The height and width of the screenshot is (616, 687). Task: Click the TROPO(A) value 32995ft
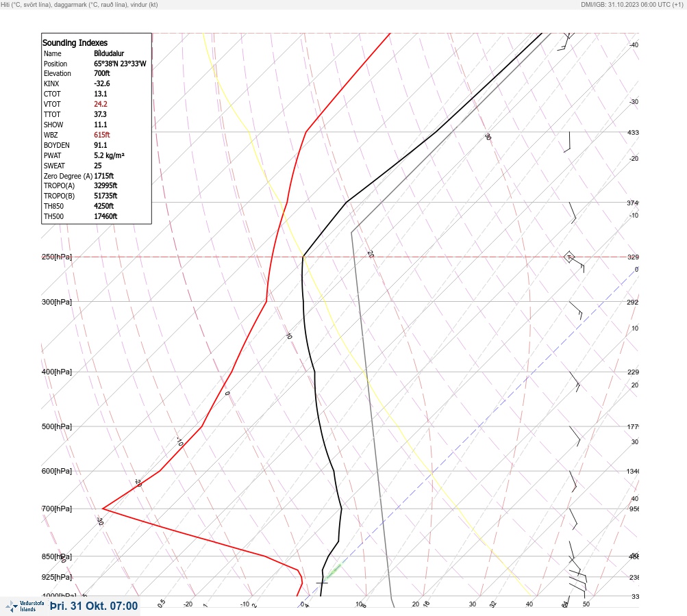click(x=105, y=185)
